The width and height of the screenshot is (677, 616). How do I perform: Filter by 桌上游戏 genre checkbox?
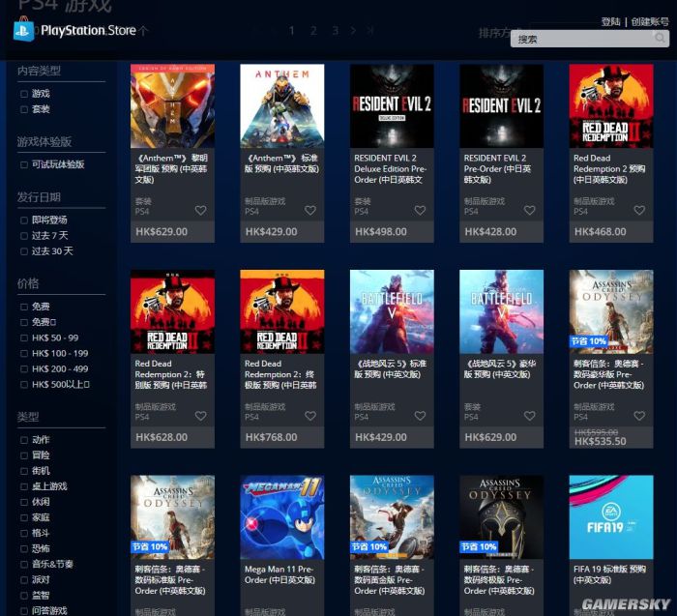click(24, 486)
